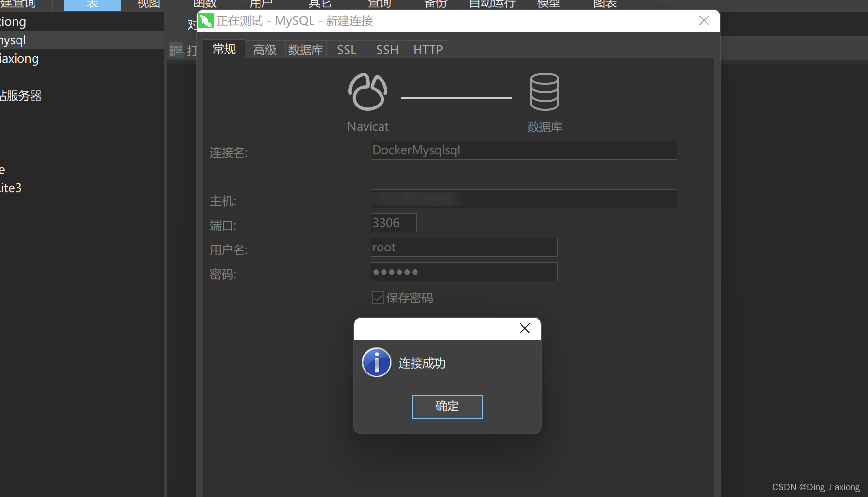868x497 pixels.
Task: Click the 用户名 field showing root
Action: 464,247
